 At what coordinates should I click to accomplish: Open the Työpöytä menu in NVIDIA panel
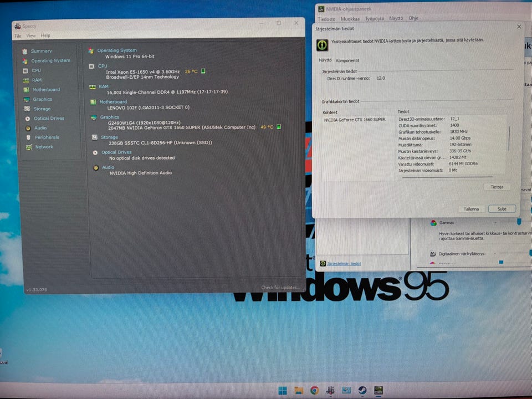pyautogui.click(x=374, y=19)
